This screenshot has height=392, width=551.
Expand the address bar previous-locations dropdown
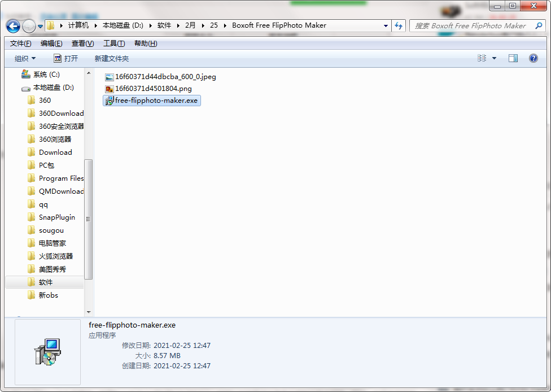(386, 25)
